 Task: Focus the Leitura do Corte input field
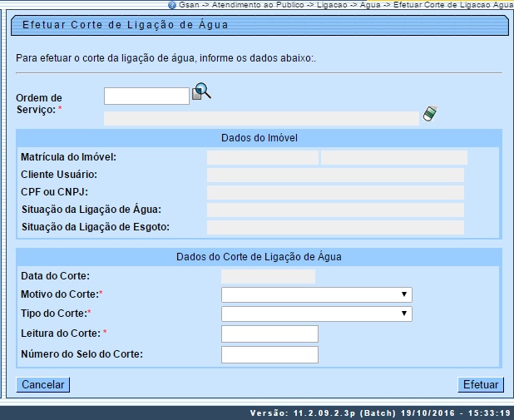click(x=269, y=334)
